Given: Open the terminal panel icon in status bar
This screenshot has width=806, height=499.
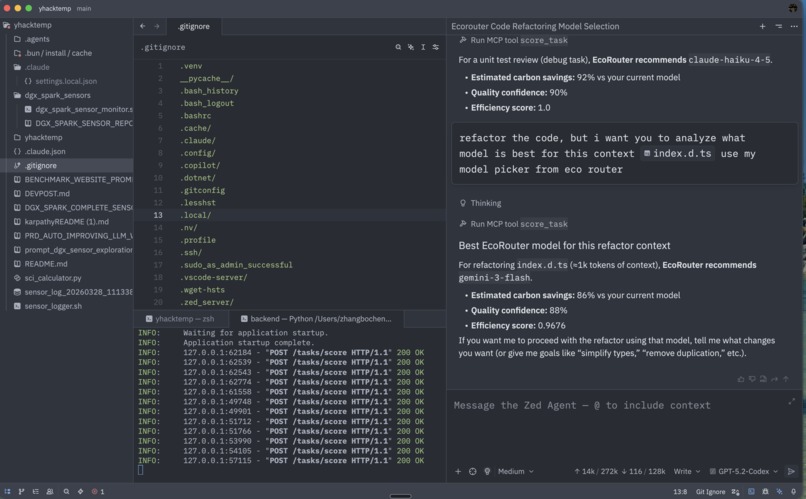Looking at the screenshot, I should tap(751, 491).
